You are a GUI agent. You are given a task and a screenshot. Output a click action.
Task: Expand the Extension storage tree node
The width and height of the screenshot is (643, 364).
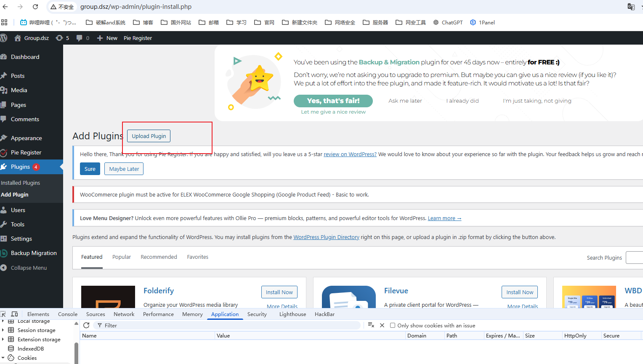(x=3, y=340)
